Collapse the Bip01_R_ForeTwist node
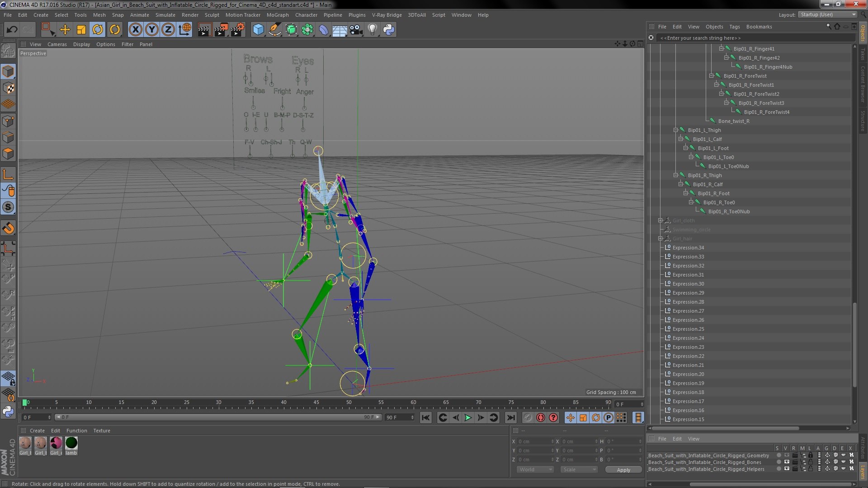868x488 pixels. point(711,76)
